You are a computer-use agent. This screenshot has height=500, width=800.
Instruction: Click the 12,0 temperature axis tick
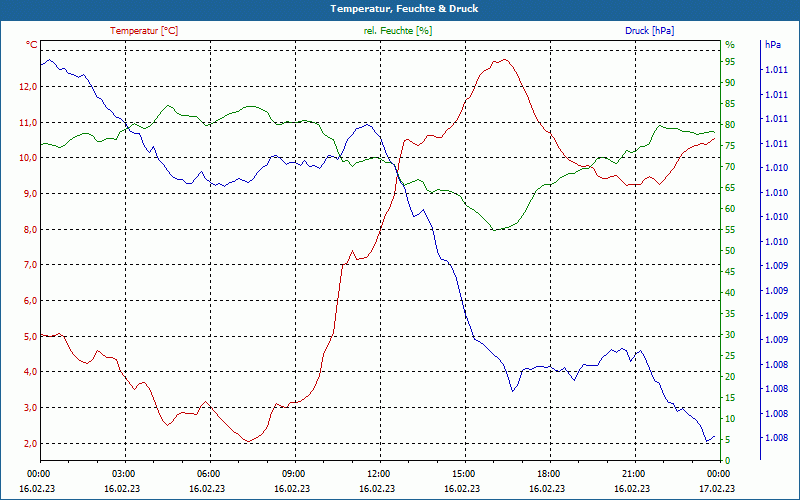tap(28, 87)
